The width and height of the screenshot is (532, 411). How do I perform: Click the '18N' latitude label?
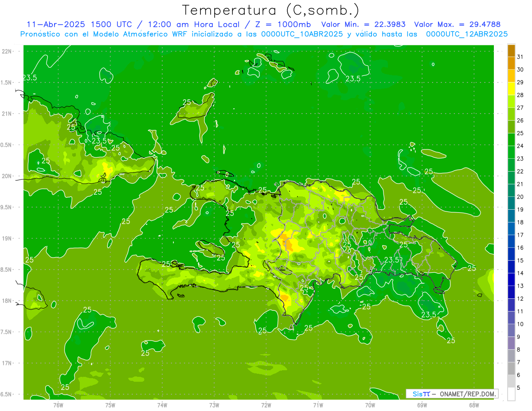(7, 301)
